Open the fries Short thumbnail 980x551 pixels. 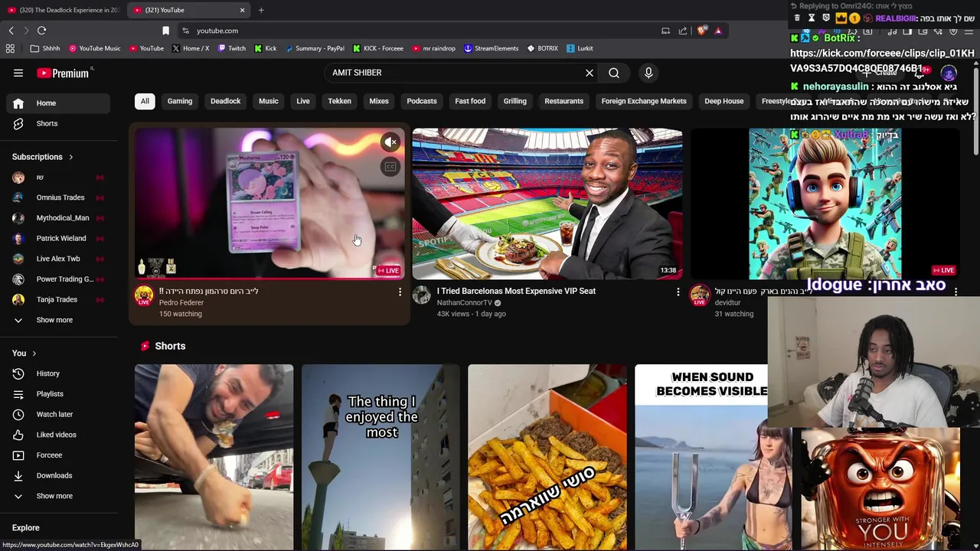point(547,457)
